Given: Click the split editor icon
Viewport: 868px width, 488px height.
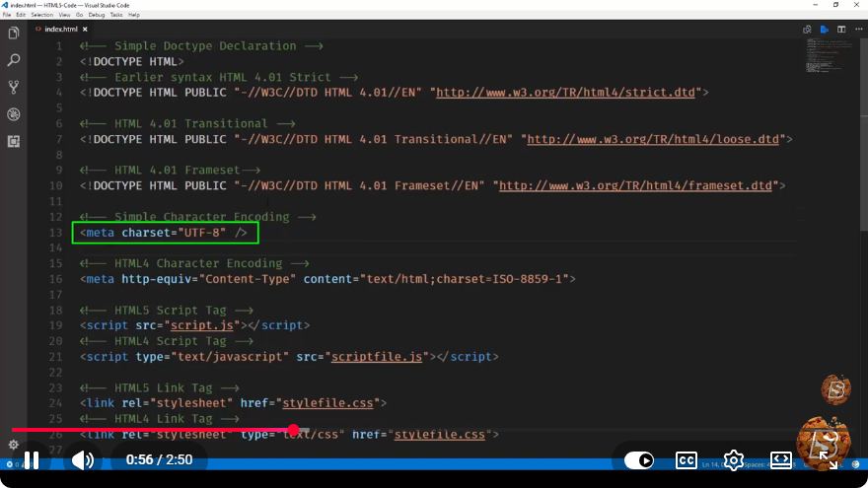Looking at the screenshot, I should coord(841,30).
